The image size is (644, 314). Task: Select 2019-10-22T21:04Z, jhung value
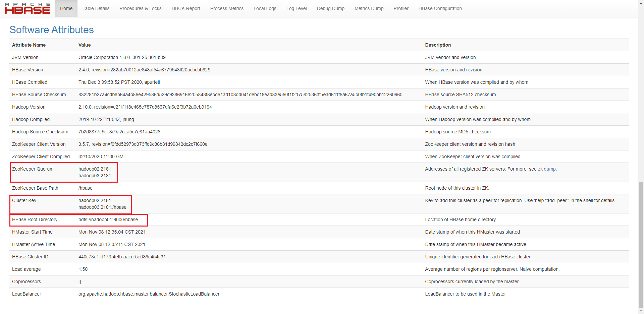[x=106, y=119]
